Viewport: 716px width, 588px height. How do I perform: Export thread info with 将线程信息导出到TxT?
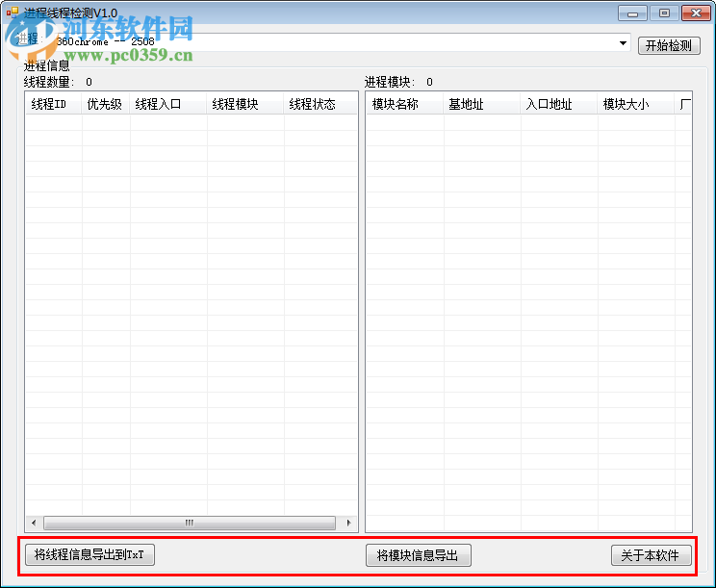pyautogui.click(x=89, y=554)
